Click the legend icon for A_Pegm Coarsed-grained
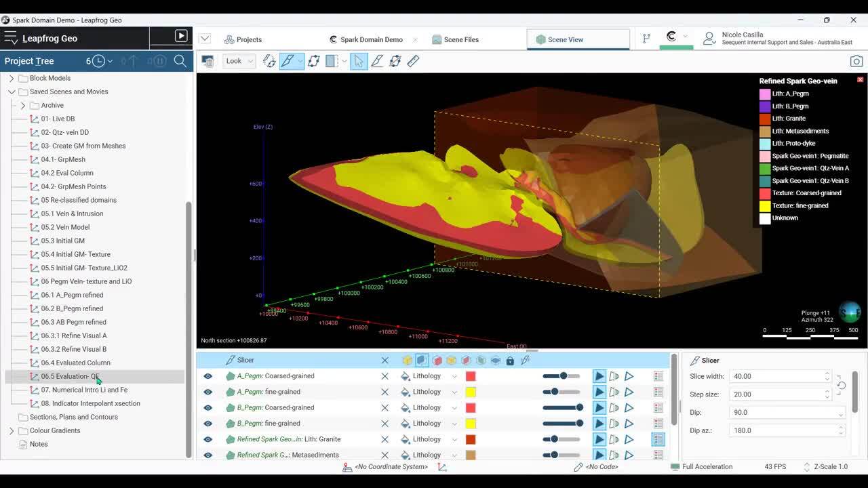Viewport: 868px width, 488px height. [658, 376]
